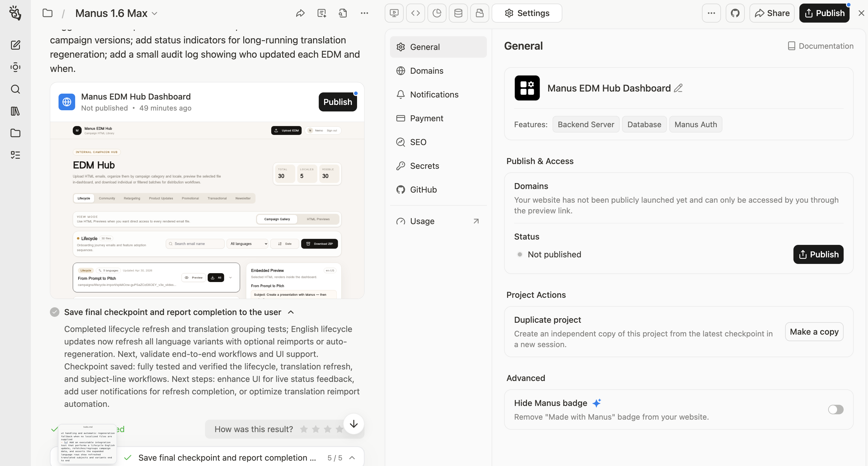Open Secrets settings section
The height and width of the screenshot is (466, 868).
pos(438,166)
